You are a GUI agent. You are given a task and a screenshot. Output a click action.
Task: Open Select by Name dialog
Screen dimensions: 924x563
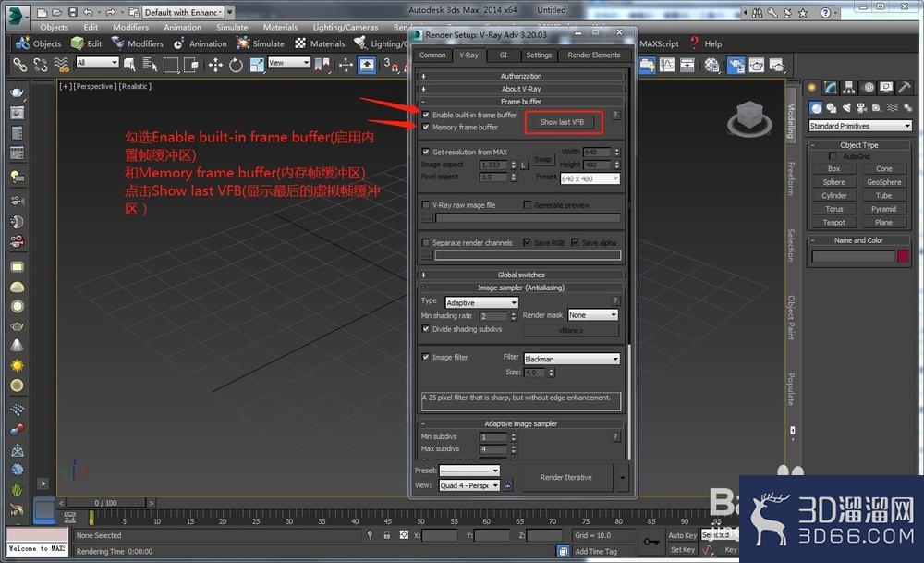pos(151,65)
